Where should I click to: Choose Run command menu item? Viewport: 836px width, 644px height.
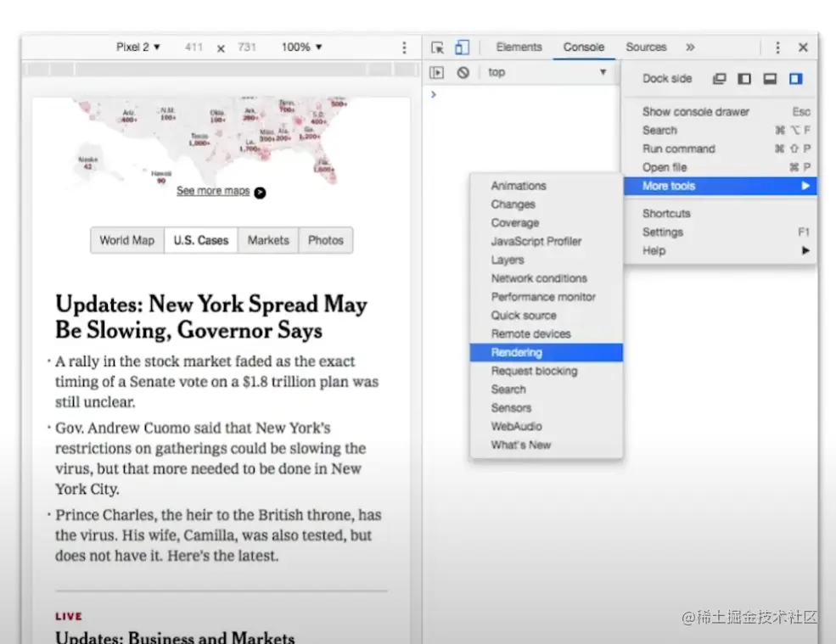720,148
